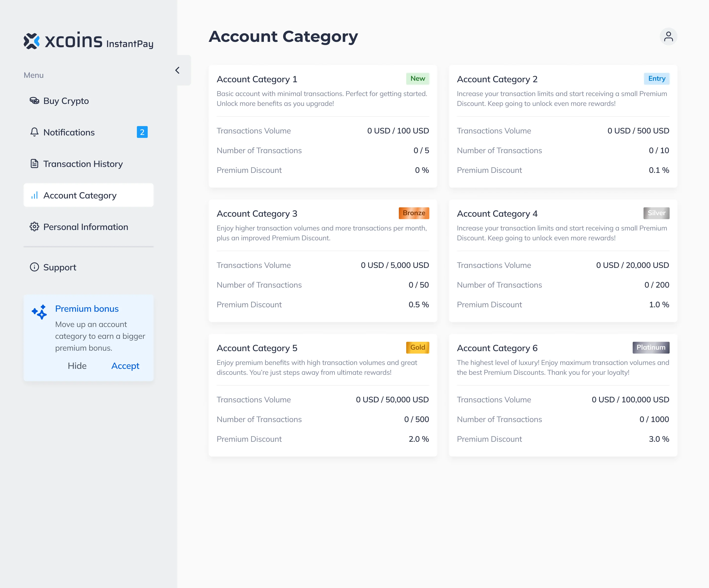Click the xcoins InstantPay logo
The width and height of the screenshot is (709, 588).
coord(88,41)
